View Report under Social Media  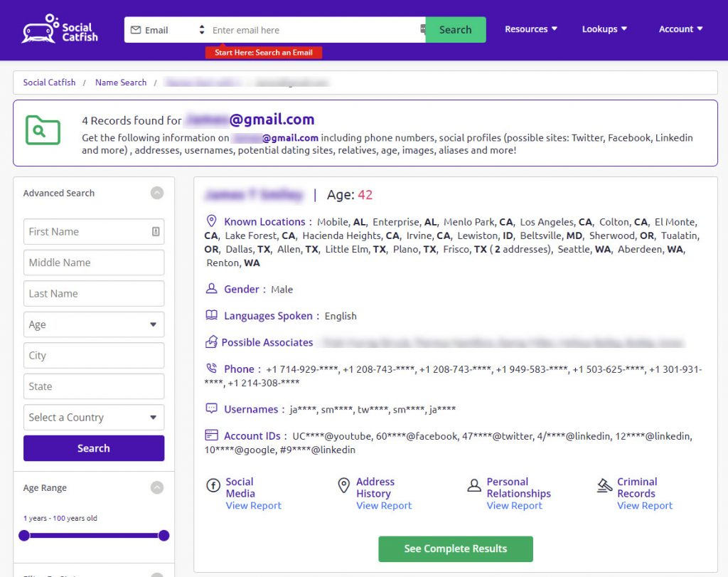254,505
